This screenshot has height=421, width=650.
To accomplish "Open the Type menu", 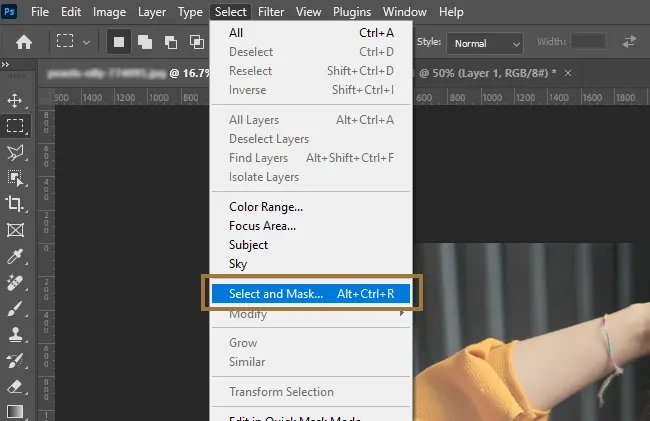I will pos(190,12).
